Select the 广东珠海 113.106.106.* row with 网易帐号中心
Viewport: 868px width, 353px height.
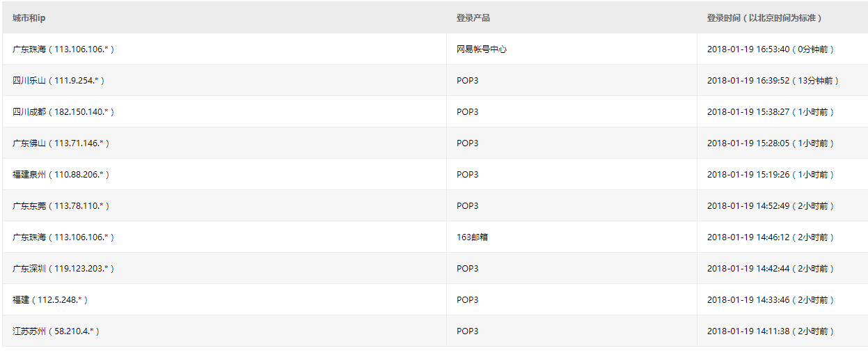pos(434,49)
